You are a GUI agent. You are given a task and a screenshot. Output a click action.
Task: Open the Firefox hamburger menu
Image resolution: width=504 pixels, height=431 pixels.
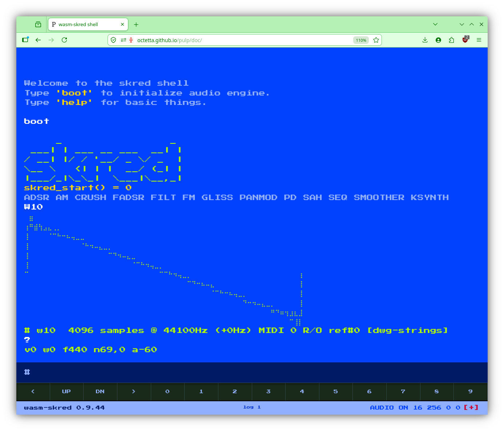pyautogui.click(x=479, y=40)
